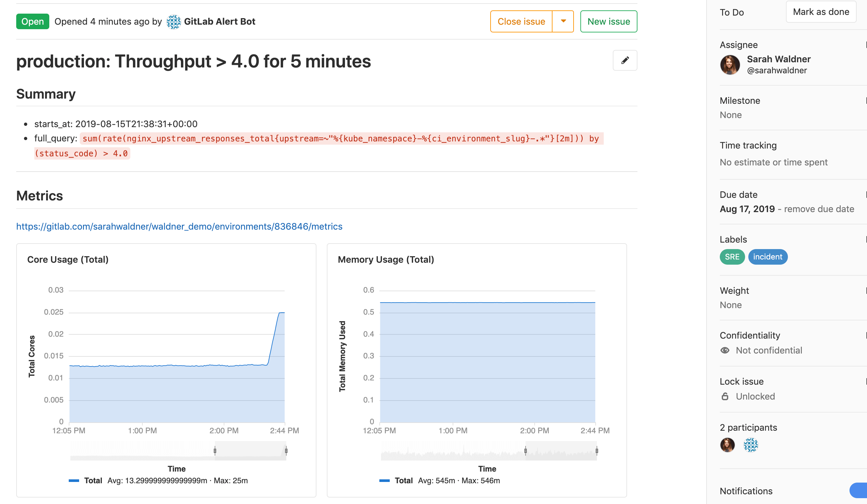Screen dimensions: 867x504
Task: Edit the issue title using the pencil icon
Action: pyautogui.click(x=625, y=61)
